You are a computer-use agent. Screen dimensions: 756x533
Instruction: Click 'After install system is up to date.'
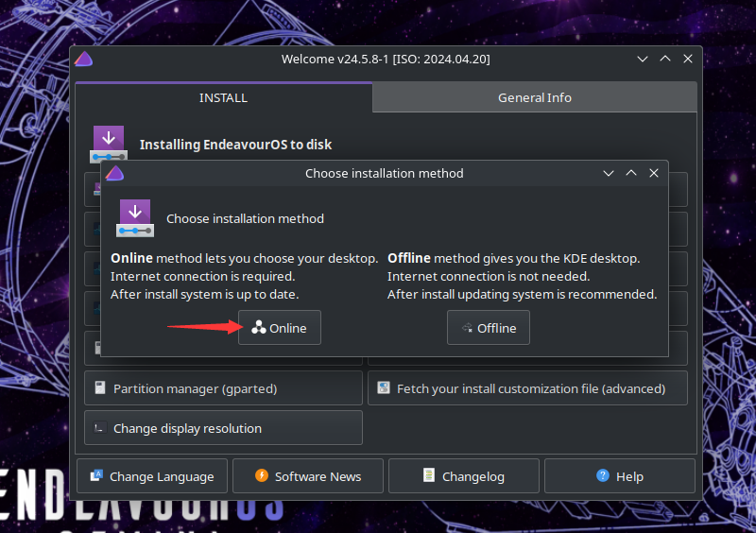coord(204,294)
